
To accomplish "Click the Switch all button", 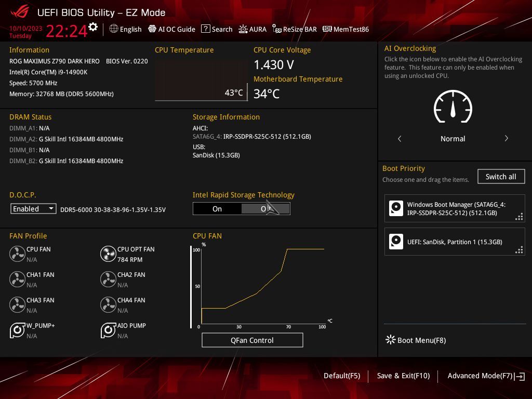I will click(x=501, y=177).
